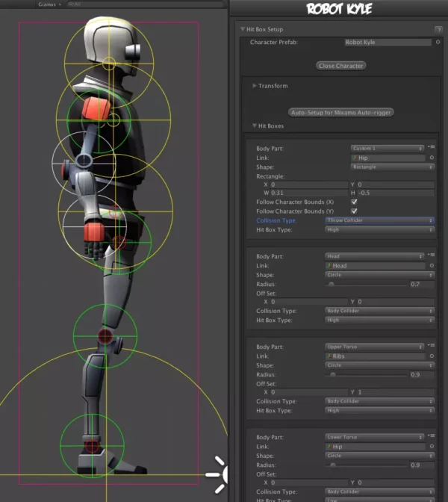Click the rectangle W field showing 0.31
448x502 pixels.
tap(305, 193)
